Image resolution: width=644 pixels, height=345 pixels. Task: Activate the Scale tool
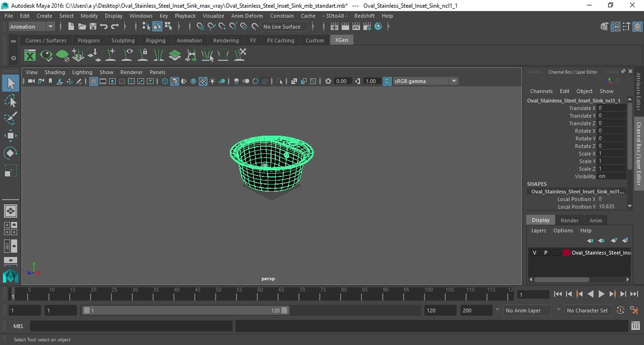(x=10, y=170)
